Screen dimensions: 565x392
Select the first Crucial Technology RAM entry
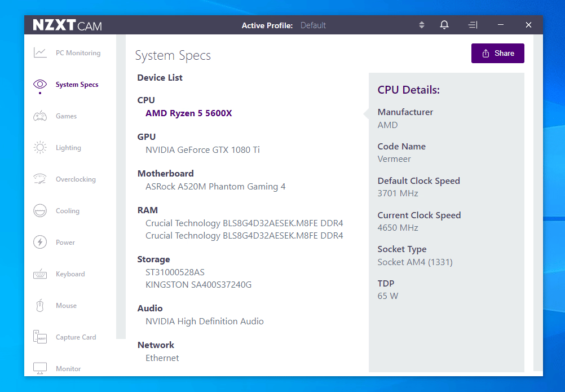[x=244, y=223]
